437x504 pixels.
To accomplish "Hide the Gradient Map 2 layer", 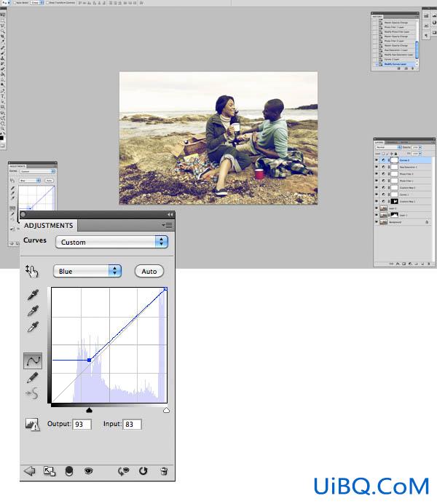I will 377,187.
